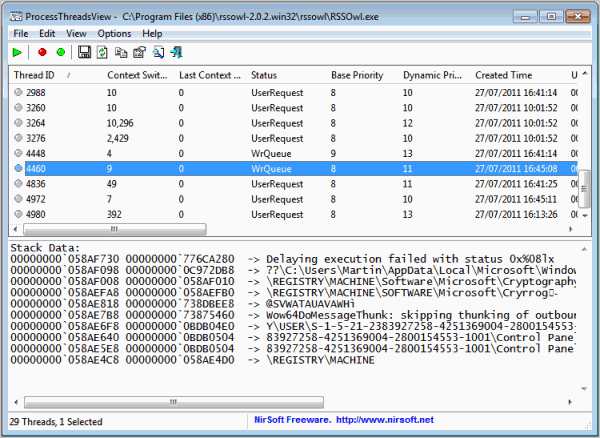The height and width of the screenshot is (438, 600).
Task: Click the Stack Data pane scroll-right arrow
Action: 570,402
